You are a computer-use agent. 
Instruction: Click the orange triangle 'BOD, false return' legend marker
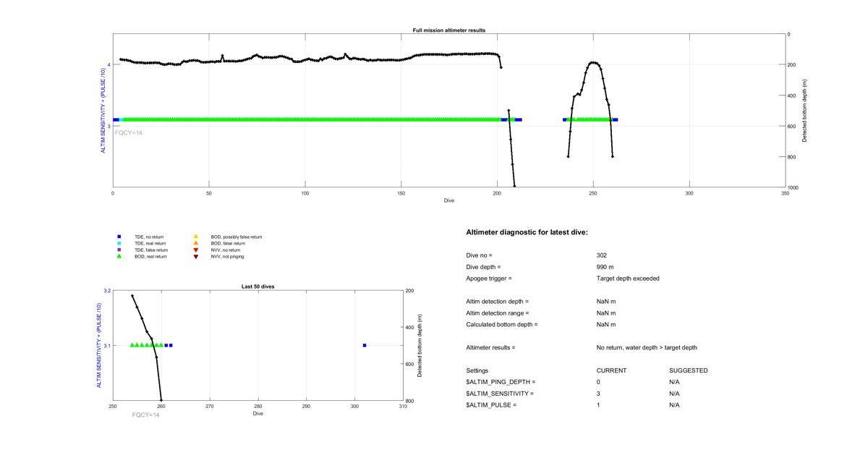tap(195, 243)
